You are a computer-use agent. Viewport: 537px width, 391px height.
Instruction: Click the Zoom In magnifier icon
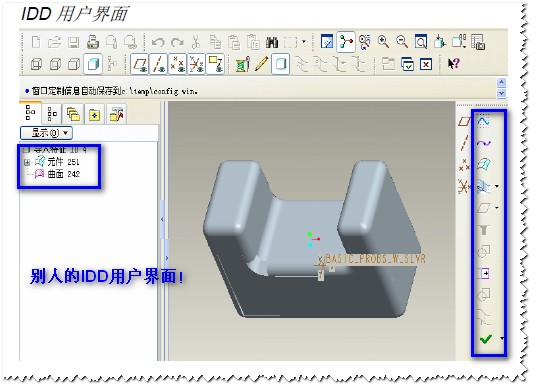pos(383,42)
